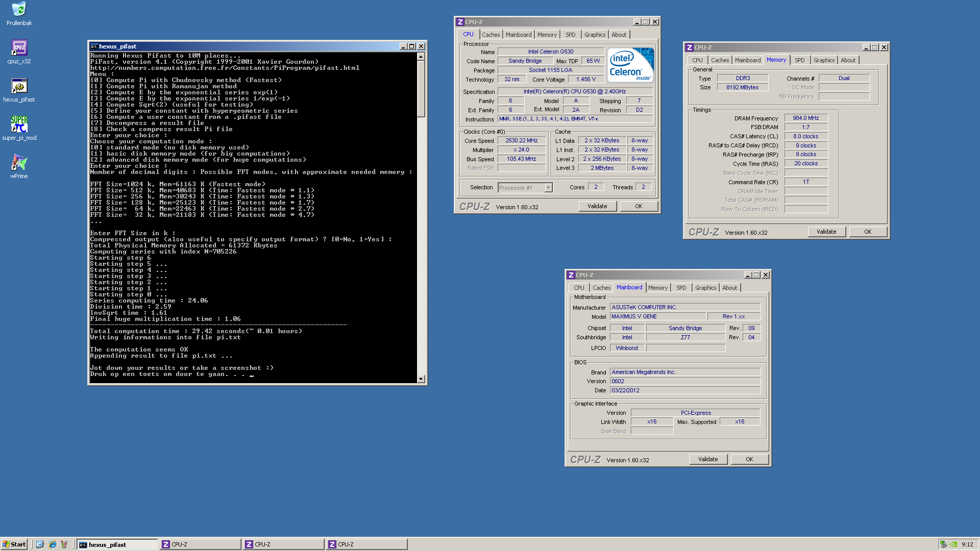Image resolution: width=980 pixels, height=551 pixels.
Task: Click the Core Speed 2530.22 MHz value
Action: point(522,141)
